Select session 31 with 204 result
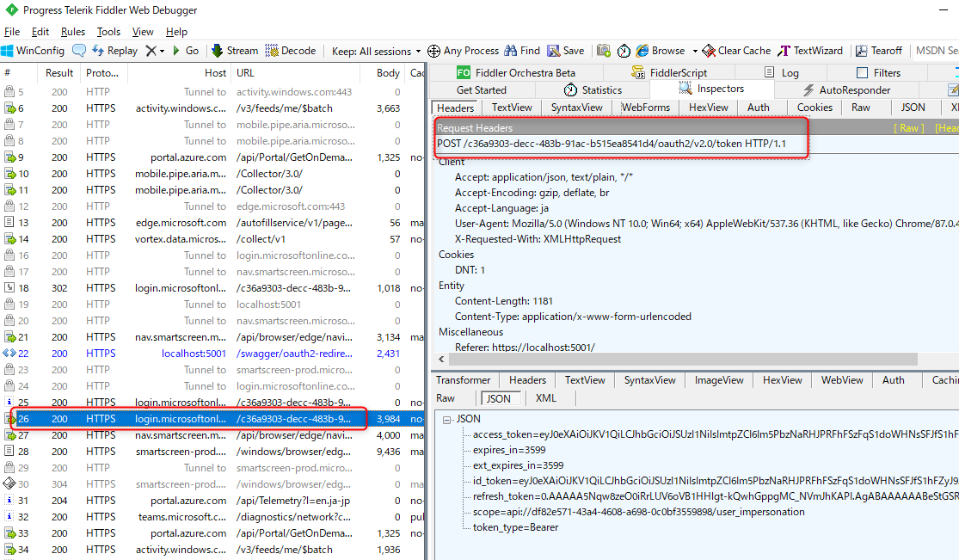This screenshot has width=959, height=560. coord(212,501)
